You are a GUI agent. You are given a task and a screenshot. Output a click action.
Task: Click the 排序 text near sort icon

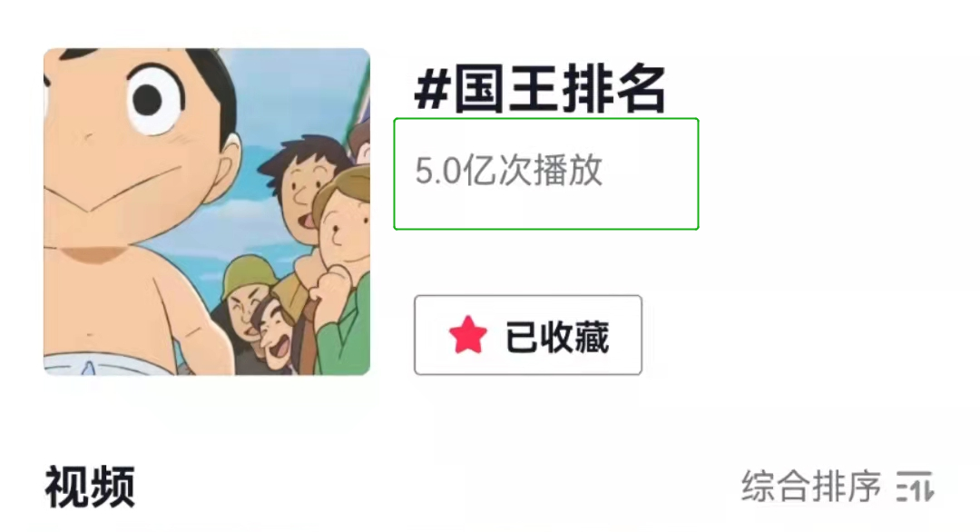click(x=847, y=487)
